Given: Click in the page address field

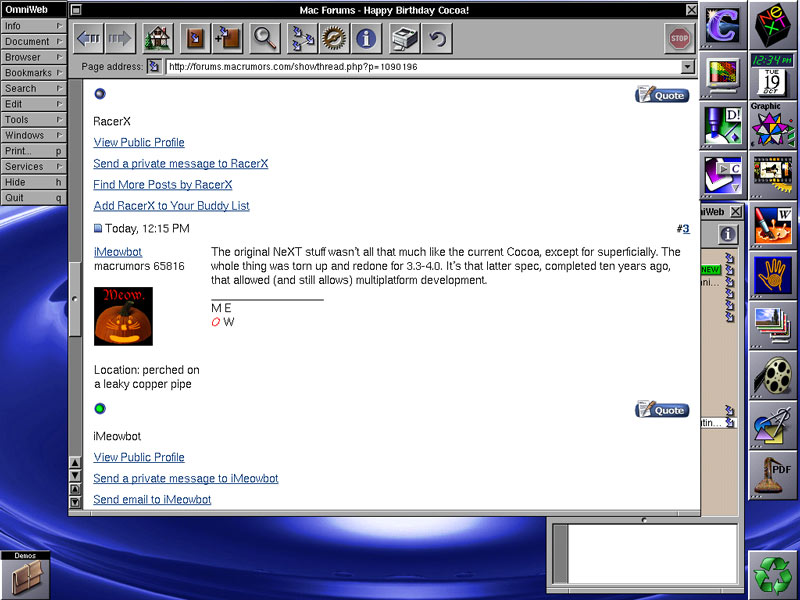Looking at the screenshot, I should (423, 66).
